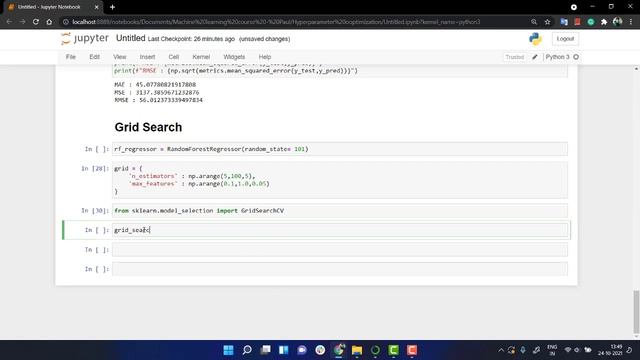640x360 pixels.
Task: Open the Chrome three-dot menu
Action: [x=631, y=22]
